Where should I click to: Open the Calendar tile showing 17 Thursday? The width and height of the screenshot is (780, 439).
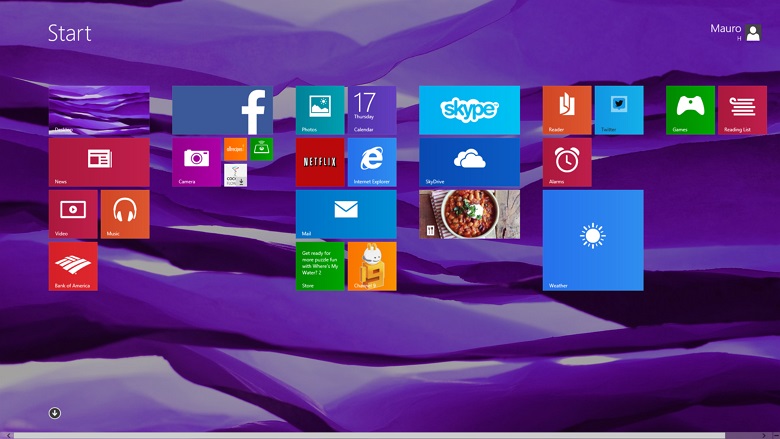(x=372, y=110)
